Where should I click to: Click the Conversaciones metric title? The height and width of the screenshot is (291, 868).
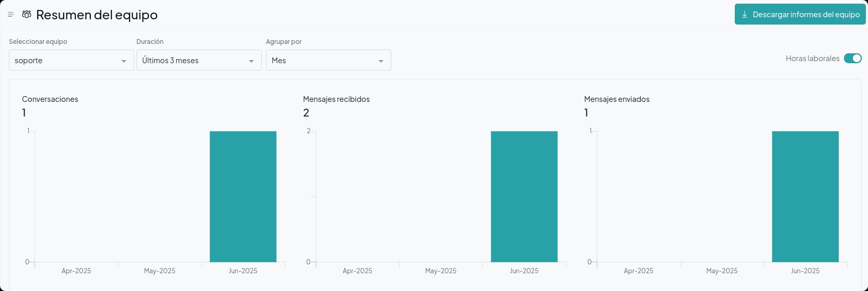coord(50,99)
